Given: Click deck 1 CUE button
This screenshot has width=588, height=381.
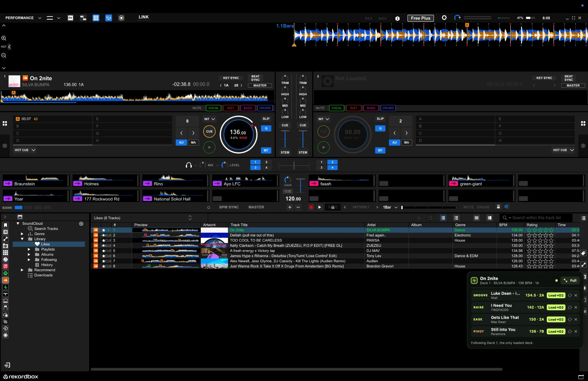Looking at the screenshot, I should [209, 132].
